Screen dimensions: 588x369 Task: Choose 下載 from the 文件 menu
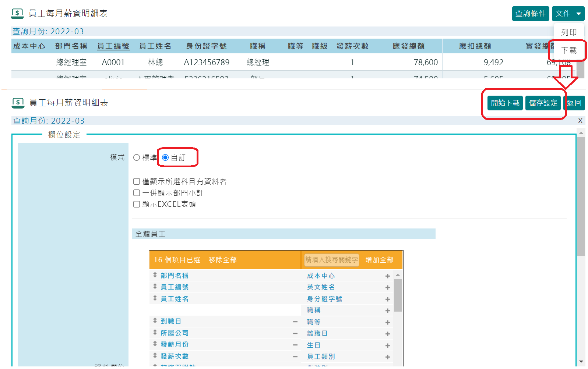coord(569,50)
